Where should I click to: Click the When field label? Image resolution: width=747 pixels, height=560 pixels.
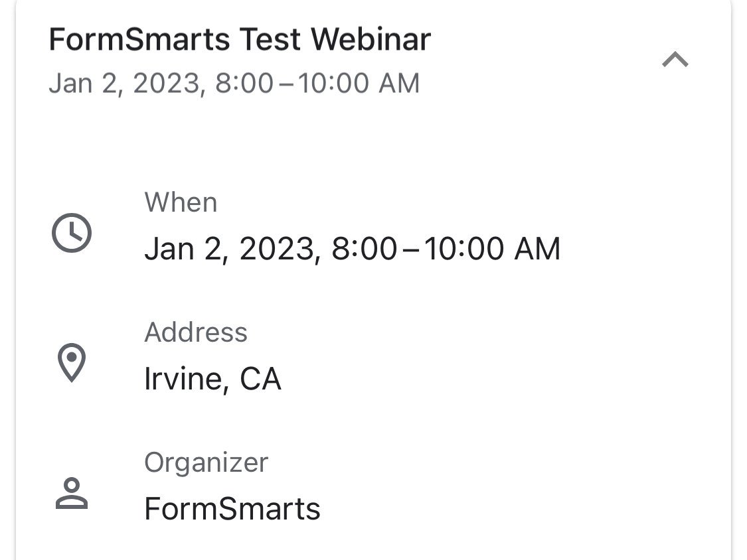181,202
